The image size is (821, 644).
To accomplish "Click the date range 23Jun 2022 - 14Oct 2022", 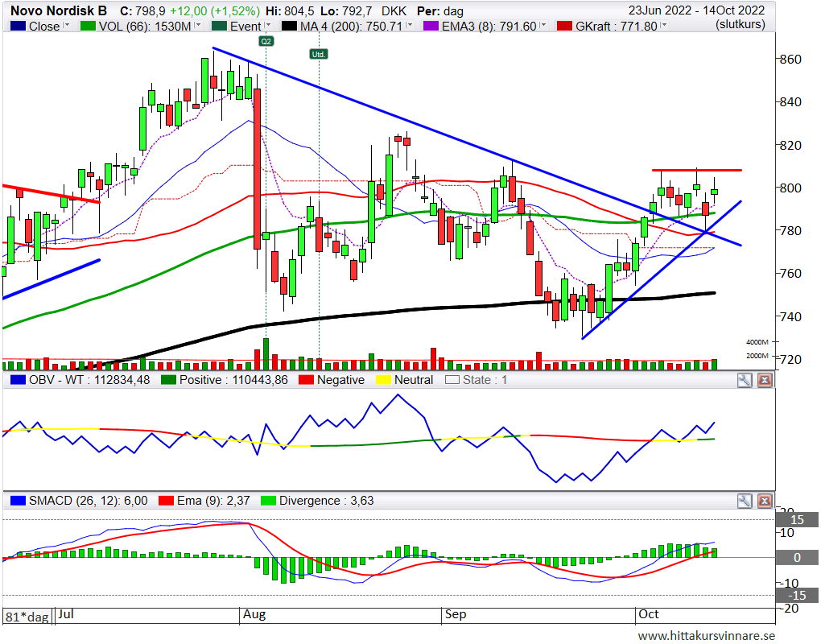I will coord(696,10).
